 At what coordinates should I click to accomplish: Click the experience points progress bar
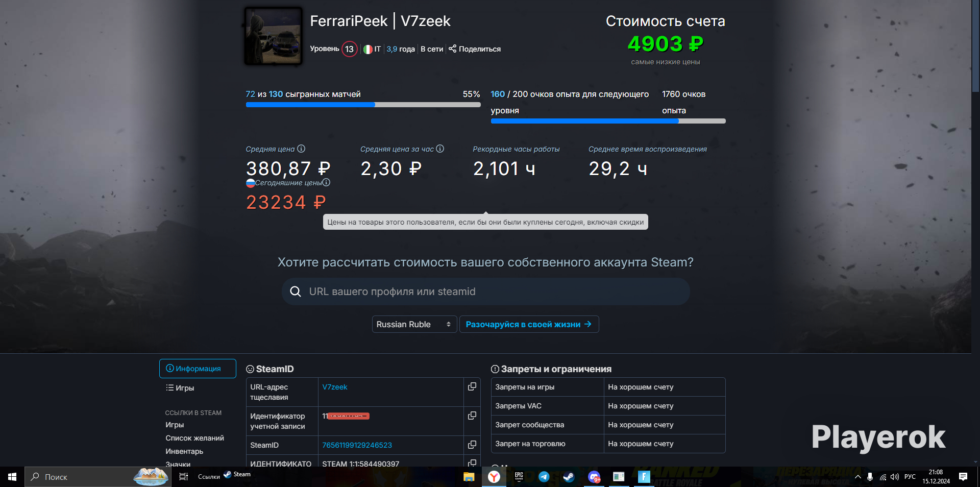pyautogui.click(x=608, y=121)
